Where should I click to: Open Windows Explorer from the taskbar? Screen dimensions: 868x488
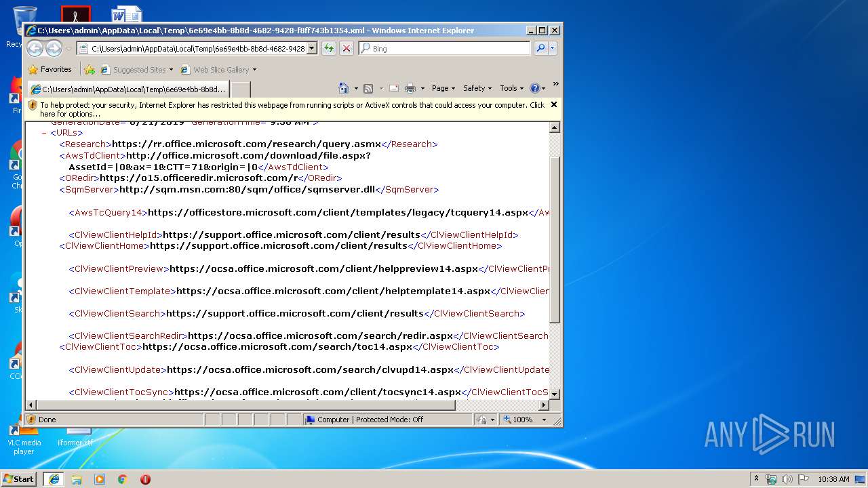pyautogui.click(x=77, y=479)
